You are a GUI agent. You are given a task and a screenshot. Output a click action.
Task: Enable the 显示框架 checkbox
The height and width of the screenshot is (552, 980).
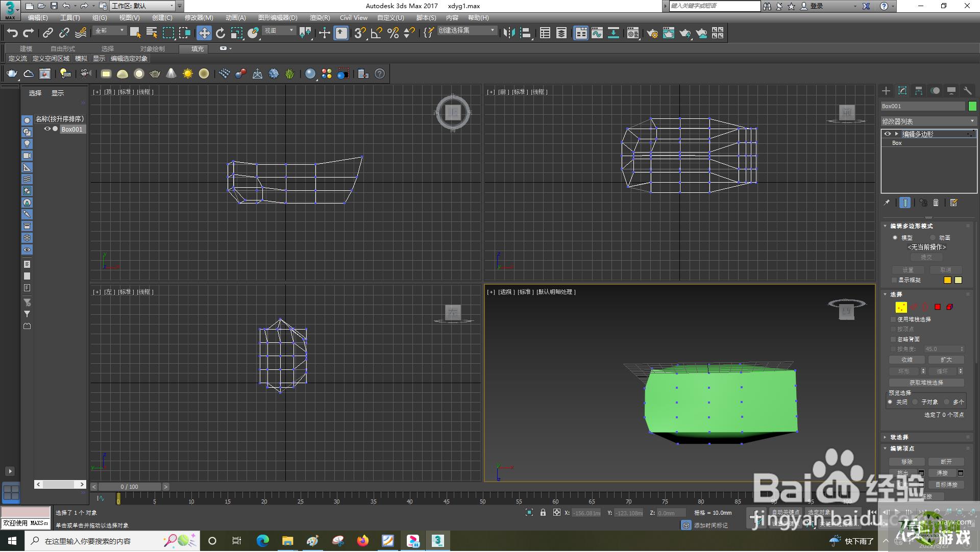(x=894, y=280)
